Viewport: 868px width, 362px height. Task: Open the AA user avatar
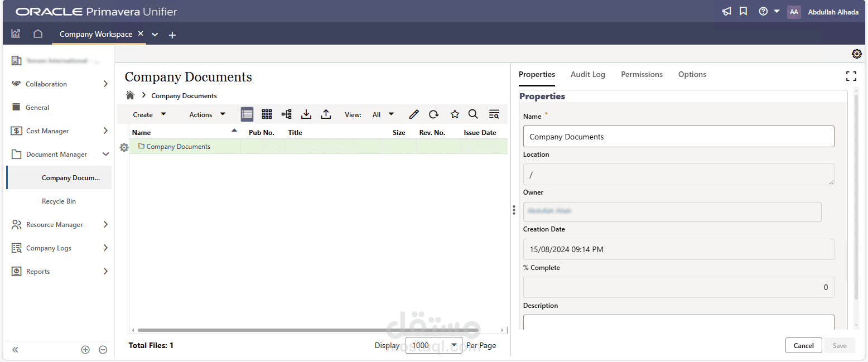click(794, 12)
